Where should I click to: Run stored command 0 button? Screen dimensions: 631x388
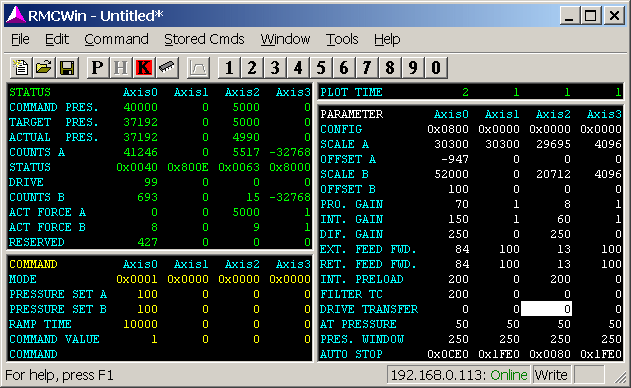click(x=435, y=68)
